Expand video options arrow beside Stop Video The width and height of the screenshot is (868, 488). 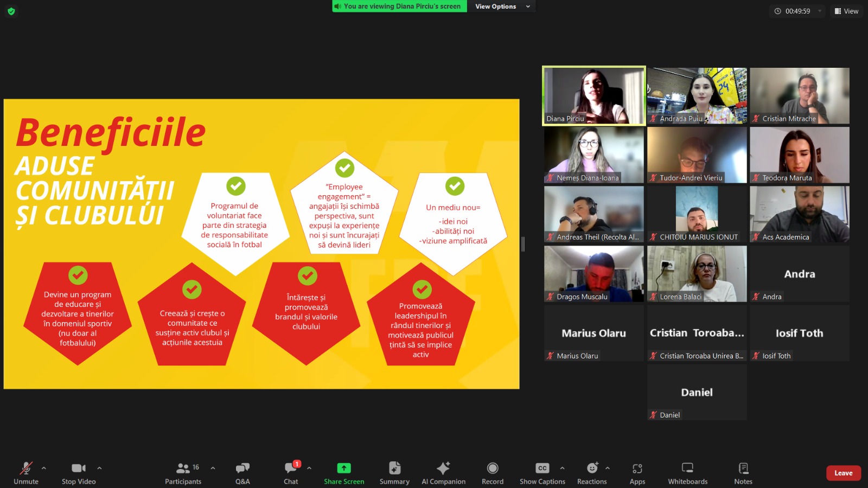click(x=99, y=468)
